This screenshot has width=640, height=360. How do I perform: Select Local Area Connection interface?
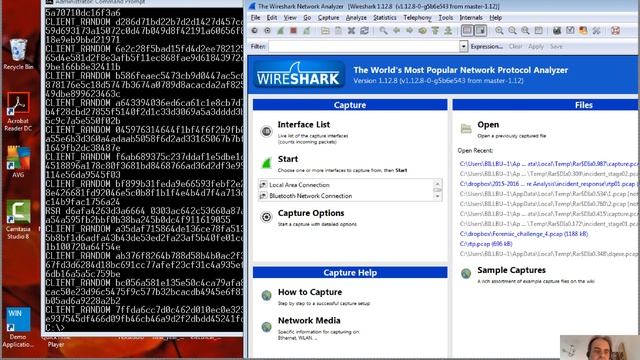[299, 185]
